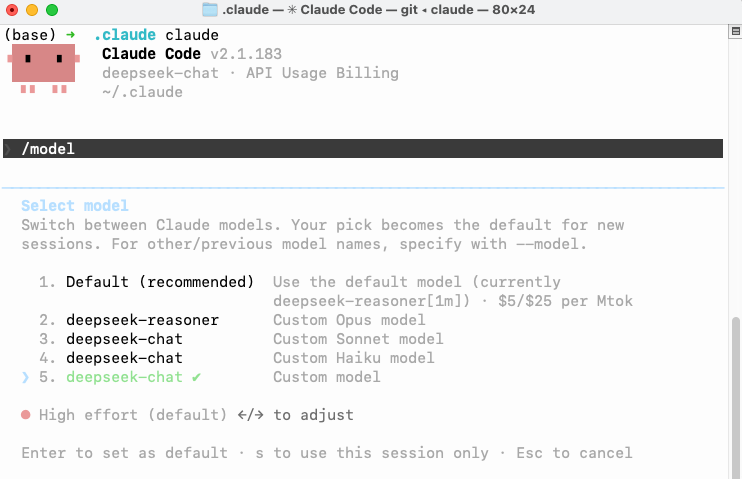Screen dimensions: 742x479
Task: Click the green prompt arrow after (base)
Action: pyautogui.click(x=71, y=35)
